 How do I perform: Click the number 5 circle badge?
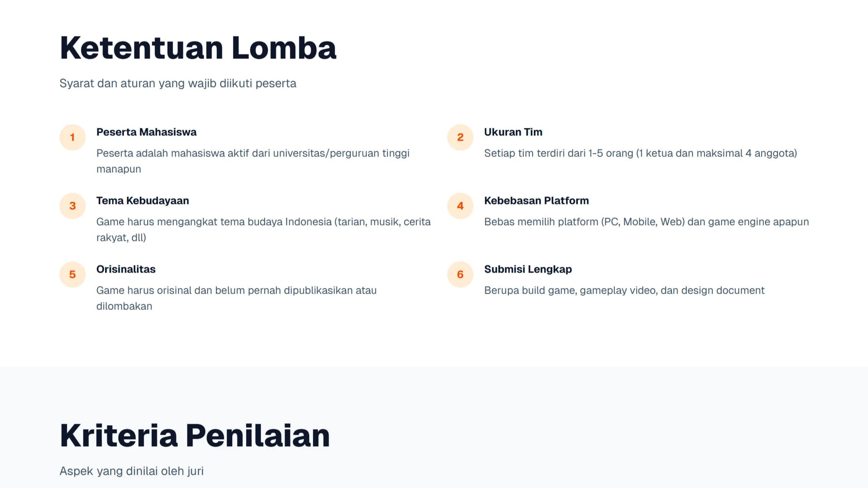tap(73, 275)
